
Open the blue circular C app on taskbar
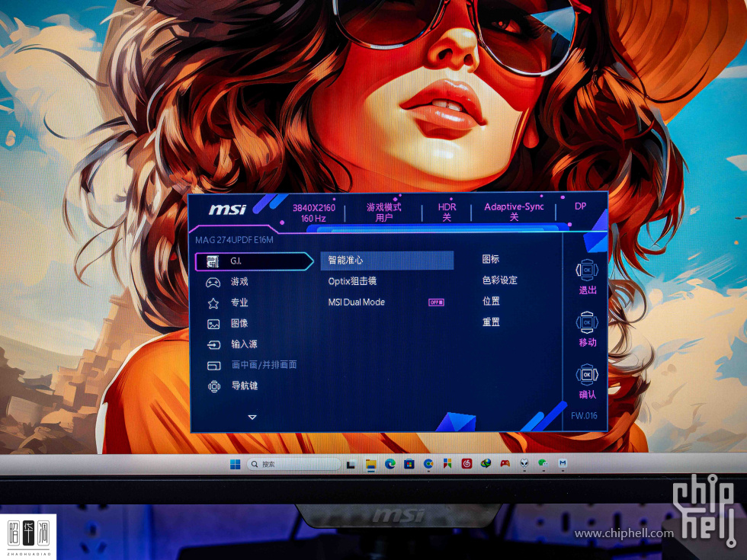428,464
